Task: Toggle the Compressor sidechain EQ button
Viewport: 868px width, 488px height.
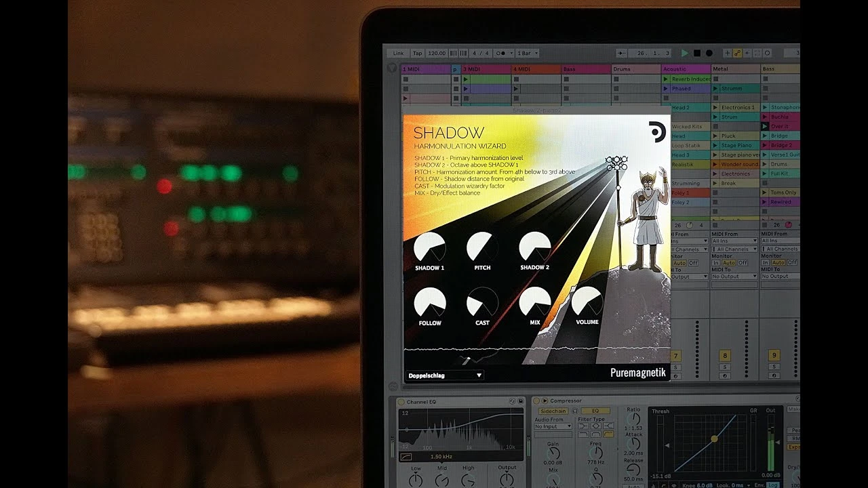Action: click(595, 411)
